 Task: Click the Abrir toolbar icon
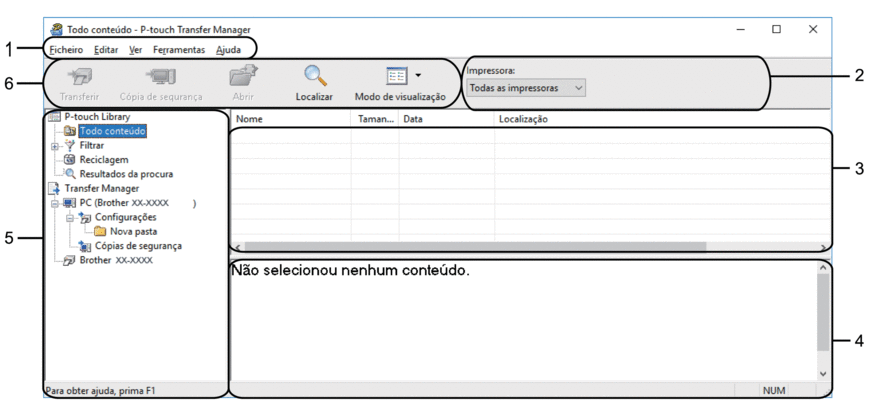point(243,75)
